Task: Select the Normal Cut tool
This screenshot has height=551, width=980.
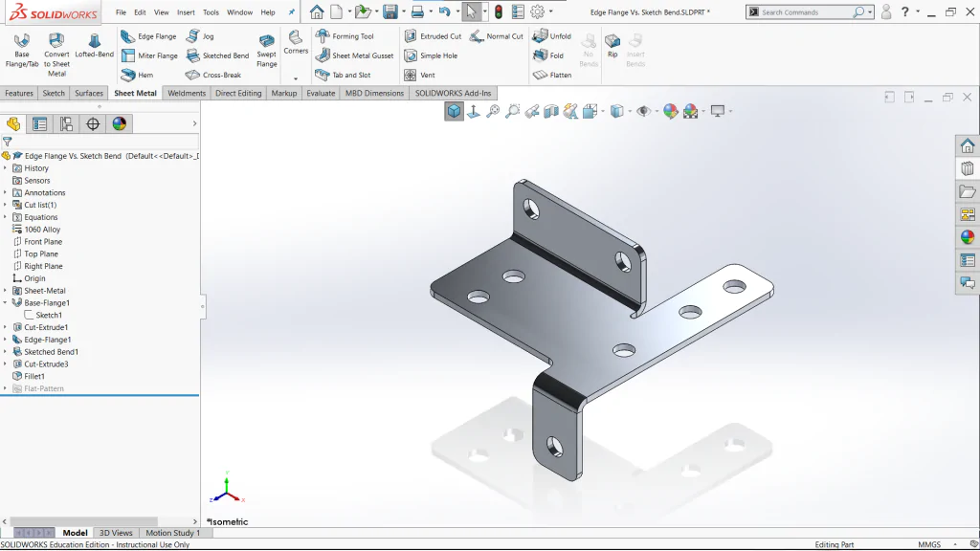Action: click(x=497, y=36)
